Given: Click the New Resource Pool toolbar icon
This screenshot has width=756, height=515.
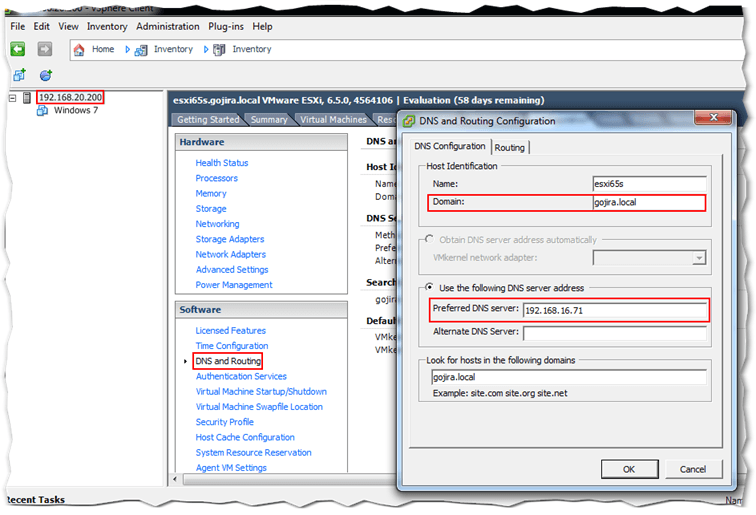Looking at the screenshot, I should click(x=46, y=75).
